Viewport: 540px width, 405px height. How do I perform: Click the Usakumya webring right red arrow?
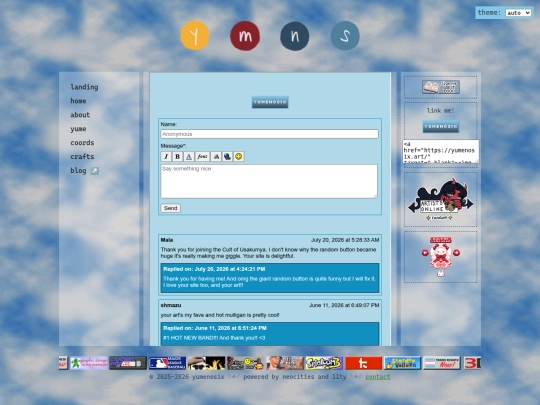click(456, 253)
